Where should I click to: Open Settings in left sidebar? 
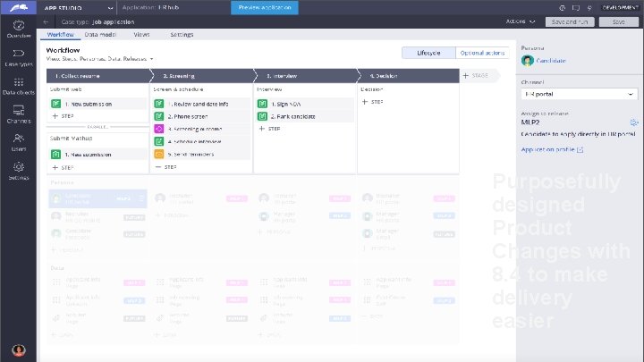[19, 171]
